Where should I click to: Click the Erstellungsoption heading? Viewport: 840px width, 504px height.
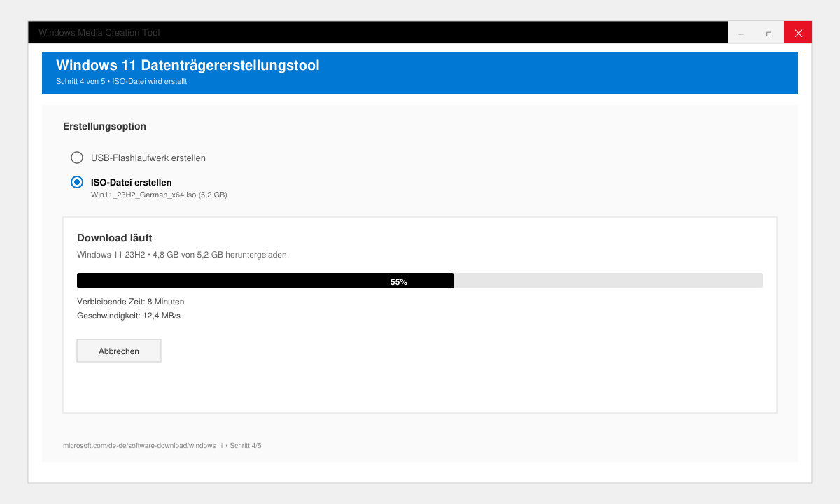tap(104, 127)
